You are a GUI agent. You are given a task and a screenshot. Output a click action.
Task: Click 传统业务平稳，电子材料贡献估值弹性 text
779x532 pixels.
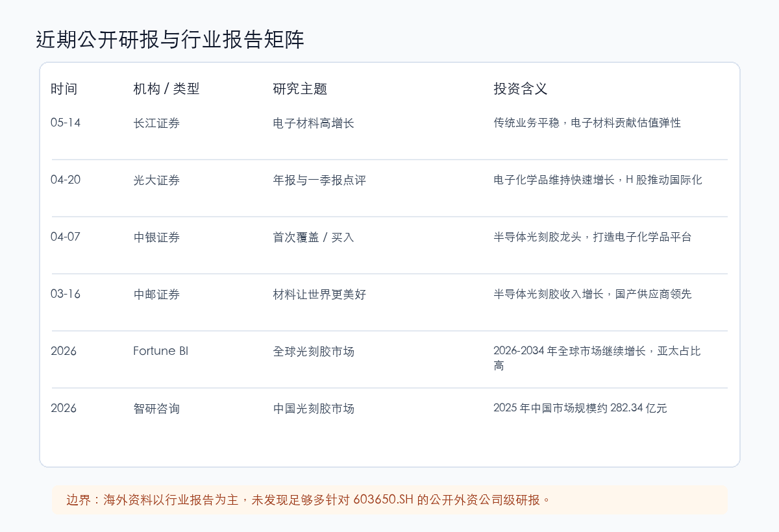pyautogui.click(x=587, y=123)
